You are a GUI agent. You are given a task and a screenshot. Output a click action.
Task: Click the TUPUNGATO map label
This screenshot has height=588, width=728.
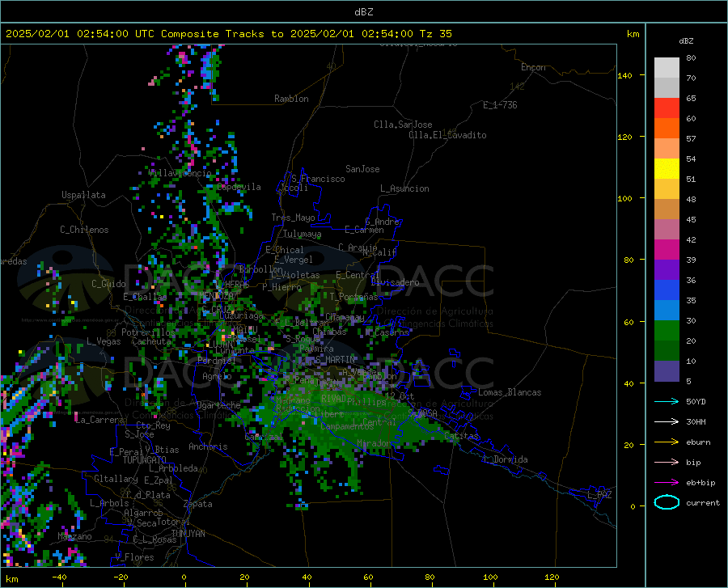145,460
